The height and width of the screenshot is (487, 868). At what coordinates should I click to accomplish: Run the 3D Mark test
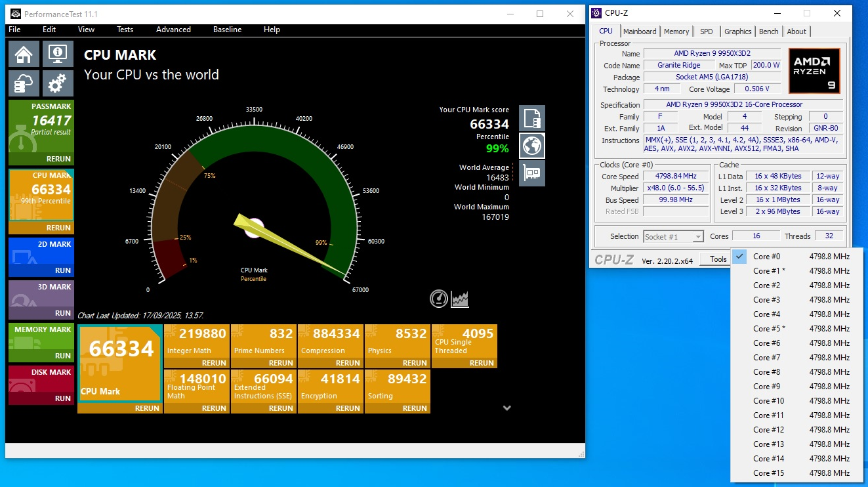pos(63,313)
